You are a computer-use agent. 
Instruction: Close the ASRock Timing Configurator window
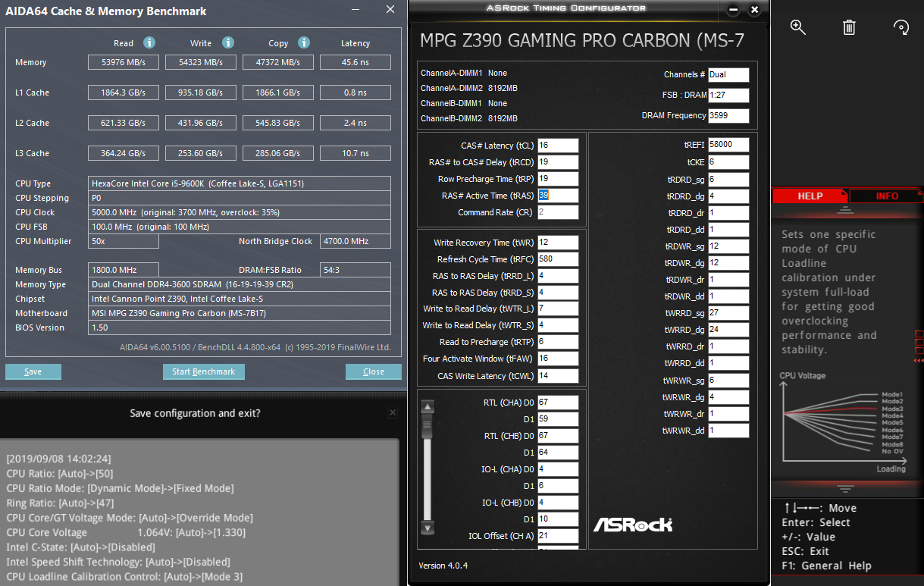(753, 10)
